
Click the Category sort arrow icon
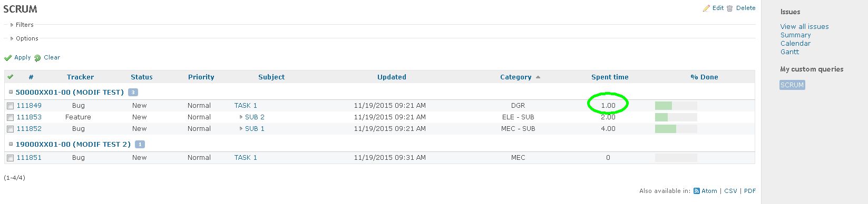click(x=538, y=77)
